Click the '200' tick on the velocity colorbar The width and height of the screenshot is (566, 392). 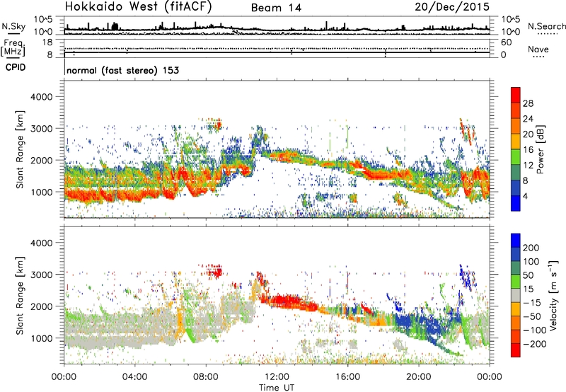coord(531,248)
